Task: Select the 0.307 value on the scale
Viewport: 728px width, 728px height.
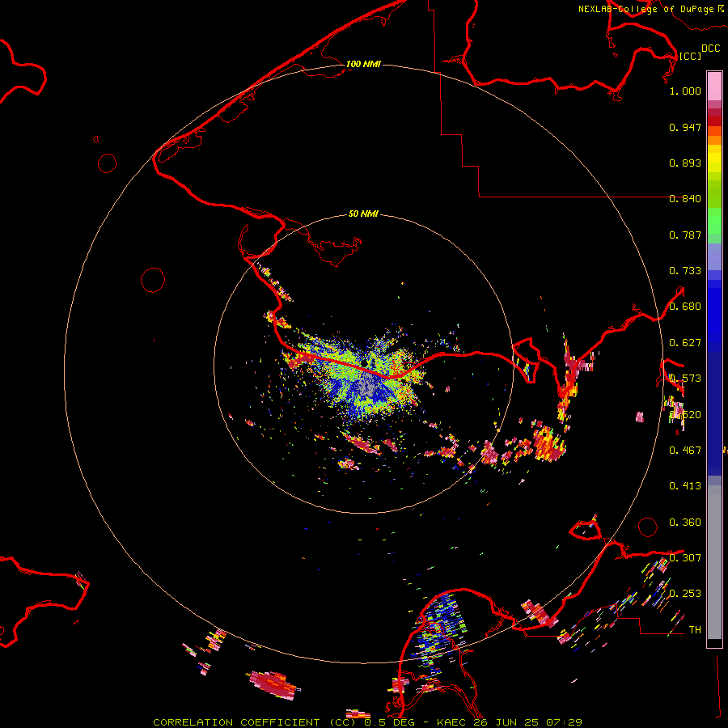Action: (x=685, y=558)
